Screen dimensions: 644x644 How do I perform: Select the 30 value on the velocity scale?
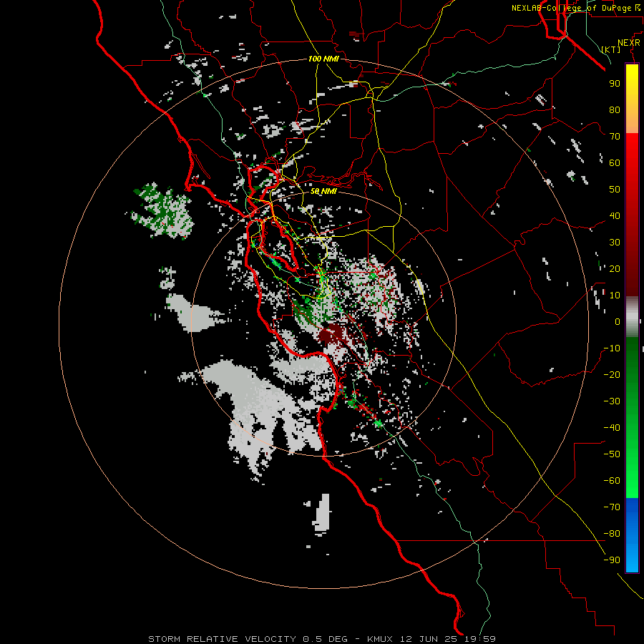[615, 243]
